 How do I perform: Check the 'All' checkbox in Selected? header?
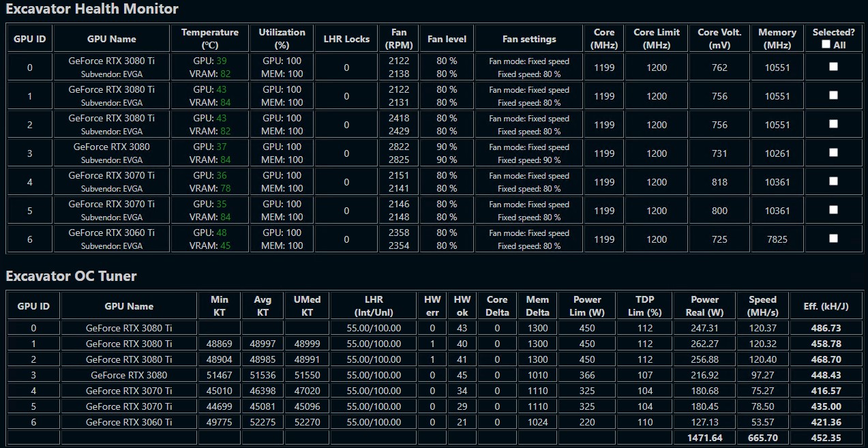[826, 44]
